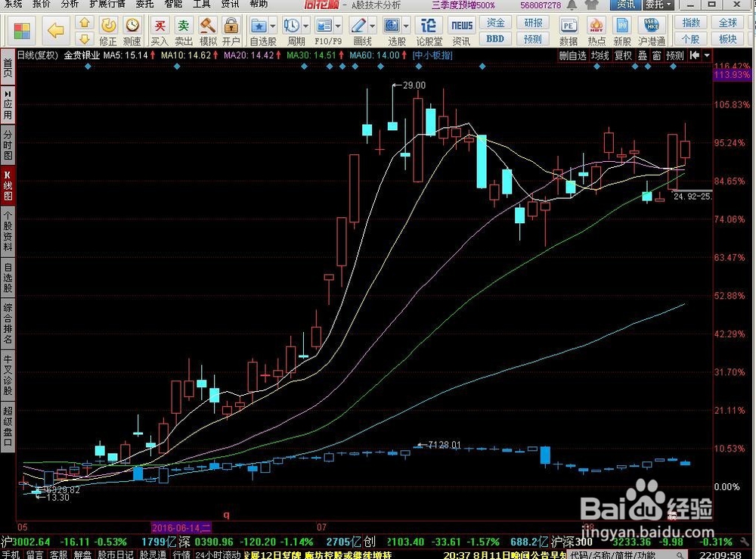Image resolution: width=756 pixels, height=559 pixels.
Task: Click the 周期 period clock icon
Action: click(x=291, y=25)
